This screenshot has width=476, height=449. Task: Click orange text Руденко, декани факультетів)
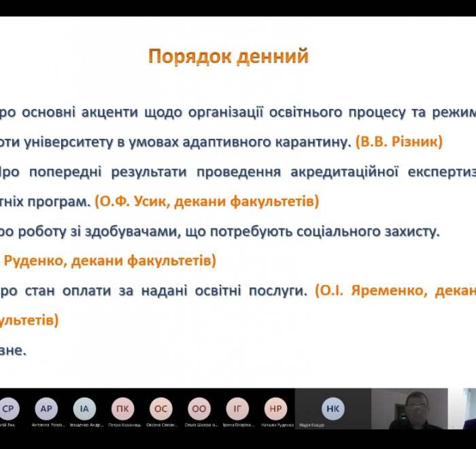[x=110, y=261]
